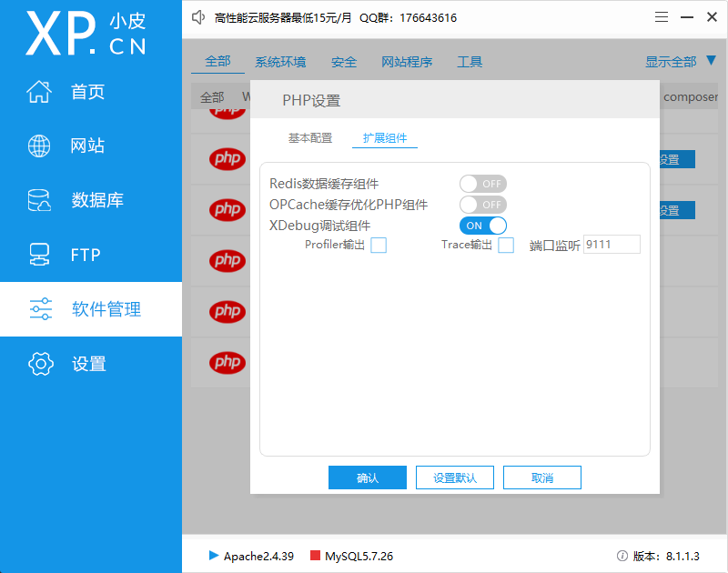Click the globe website icon
Viewport: 728px width, 573px height.
click(39, 146)
